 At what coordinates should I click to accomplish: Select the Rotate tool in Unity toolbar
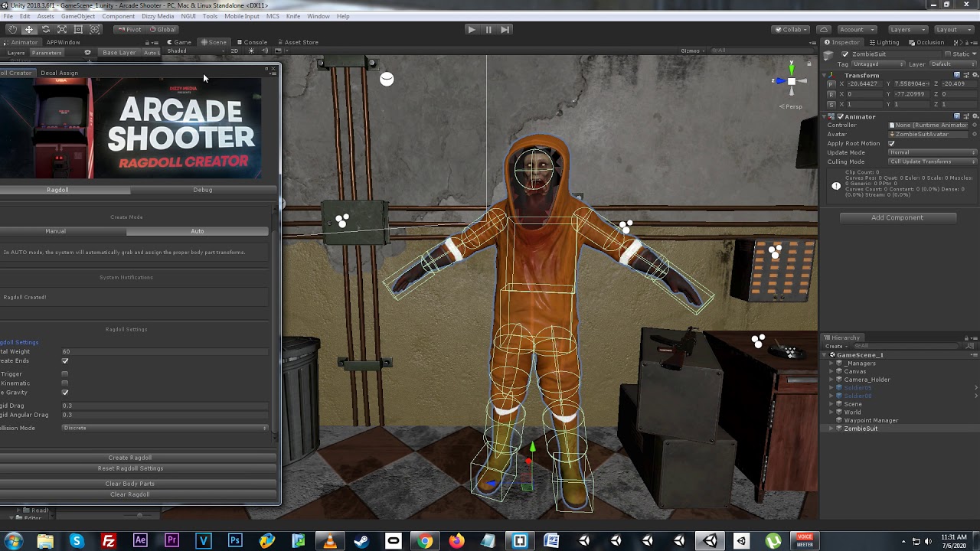pyautogui.click(x=45, y=29)
